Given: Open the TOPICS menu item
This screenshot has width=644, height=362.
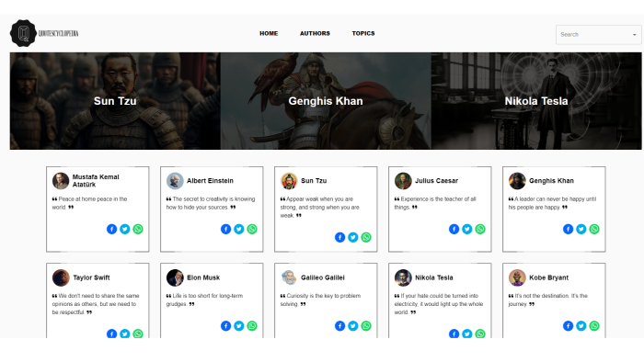Looking at the screenshot, I should click(x=363, y=33).
